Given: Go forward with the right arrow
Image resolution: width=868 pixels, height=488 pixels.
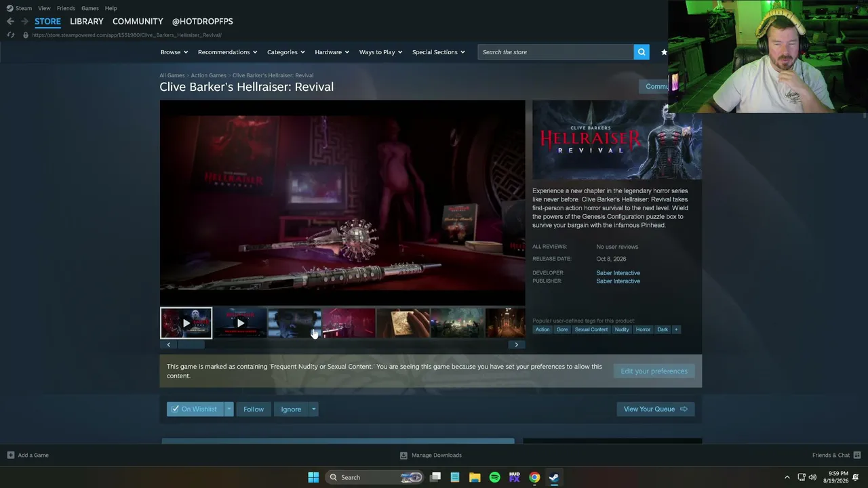Looking at the screenshot, I should pos(24,22).
